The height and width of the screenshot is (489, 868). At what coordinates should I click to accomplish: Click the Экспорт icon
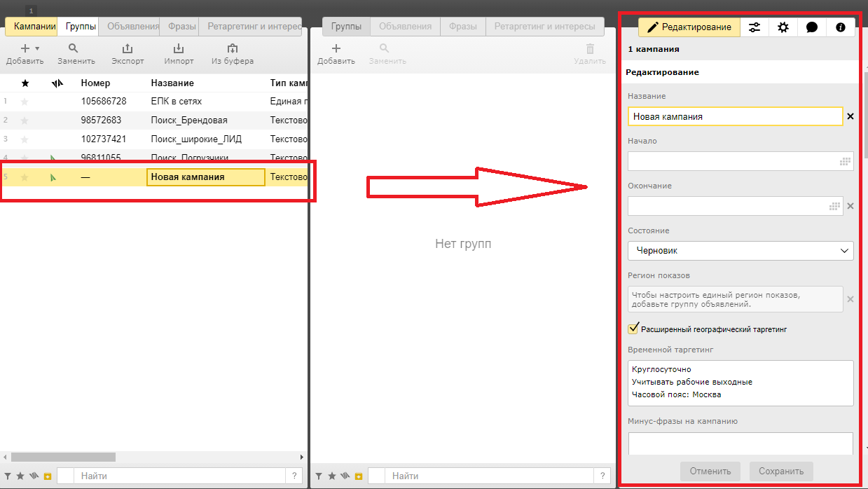pos(128,48)
